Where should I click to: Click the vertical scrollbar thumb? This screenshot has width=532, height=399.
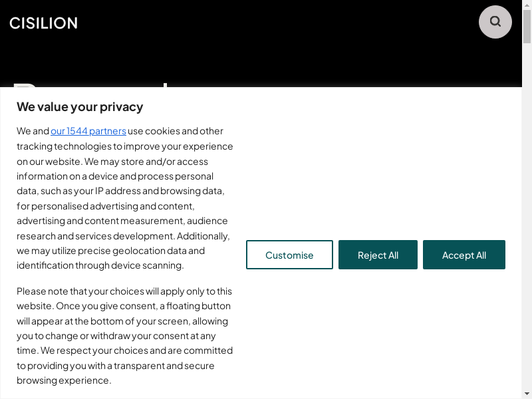click(527, 27)
